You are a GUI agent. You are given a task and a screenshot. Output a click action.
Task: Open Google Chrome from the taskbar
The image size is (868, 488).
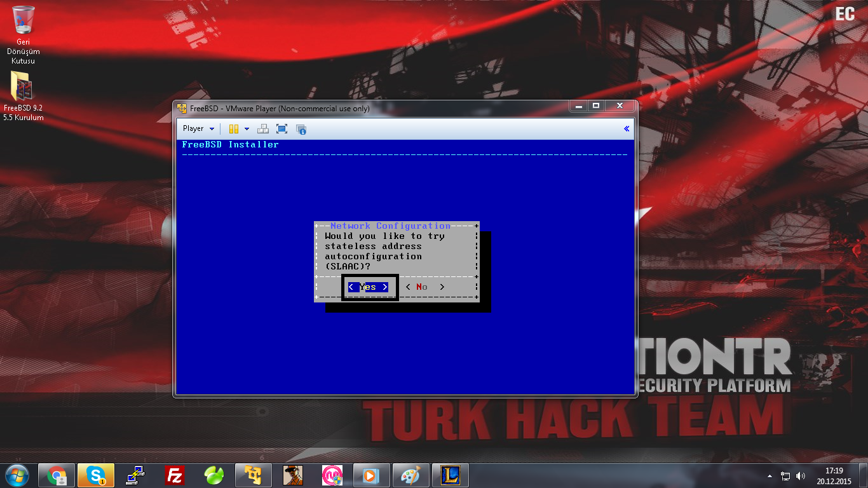pos(57,475)
